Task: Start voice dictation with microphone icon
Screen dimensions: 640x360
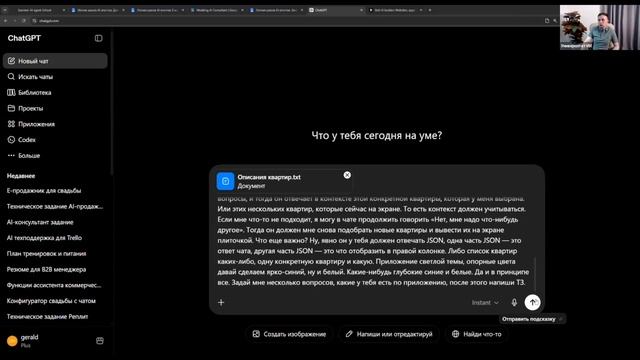Action: tap(514, 302)
